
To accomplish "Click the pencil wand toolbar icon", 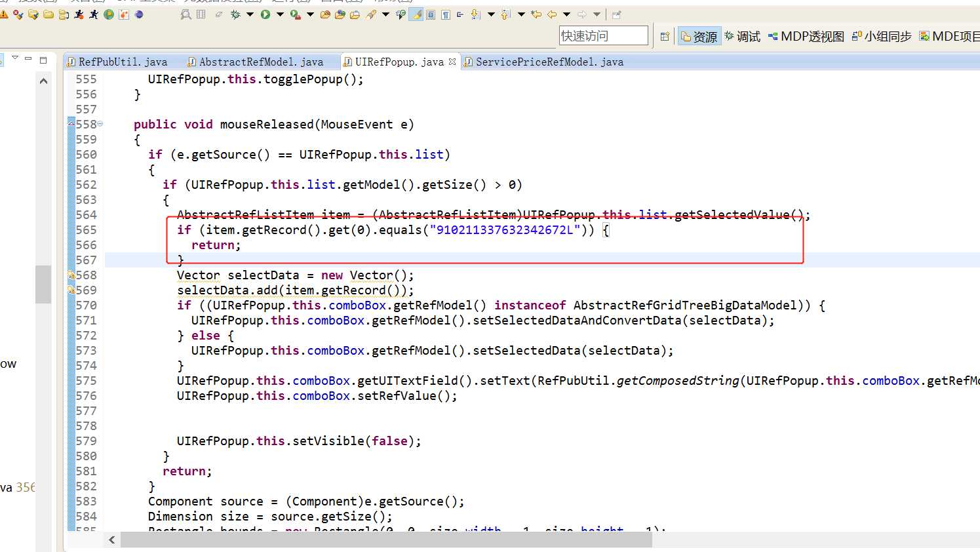I will pos(371,14).
